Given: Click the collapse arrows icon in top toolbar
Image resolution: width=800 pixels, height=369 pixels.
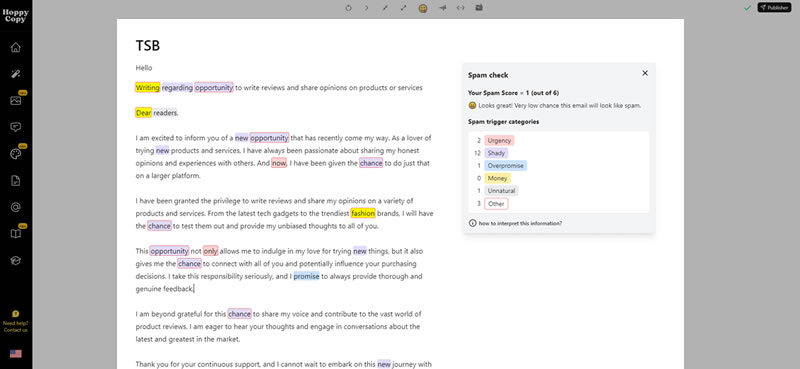Looking at the screenshot, I should [385, 8].
